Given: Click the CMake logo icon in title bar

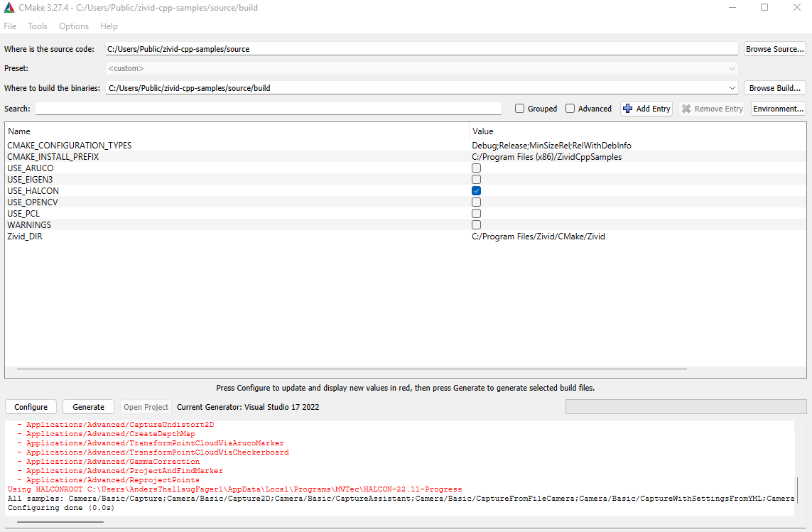Looking at the screenshot, I should (x=9, y=8).
